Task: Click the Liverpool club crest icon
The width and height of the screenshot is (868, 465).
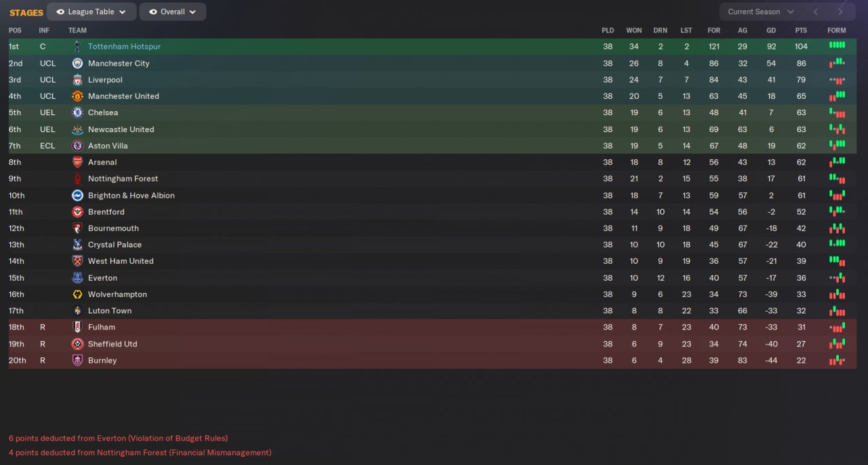Action: [77, 80]
